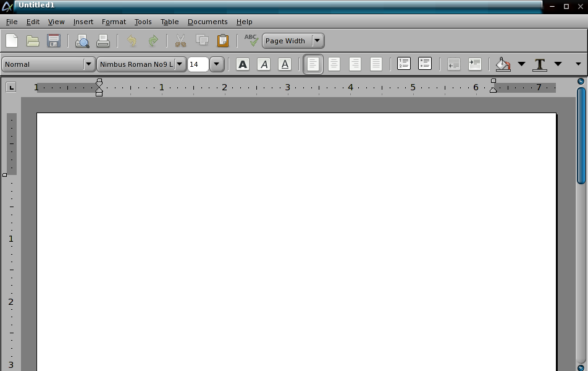Pick the highlight color bucket

(x=503, y=64)
